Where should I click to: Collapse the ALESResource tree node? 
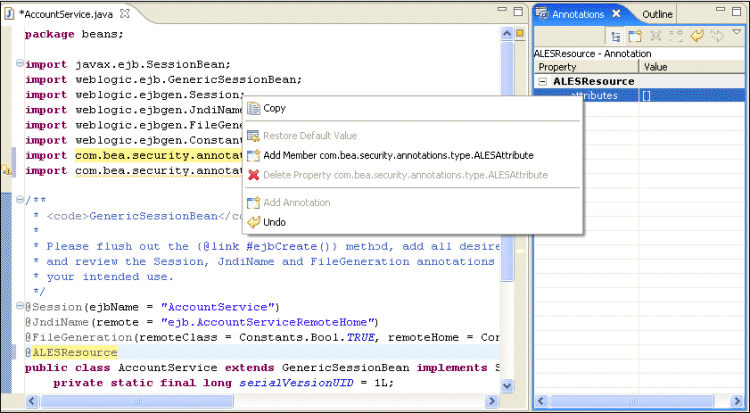pyautogui.click(x=543, y=81)
